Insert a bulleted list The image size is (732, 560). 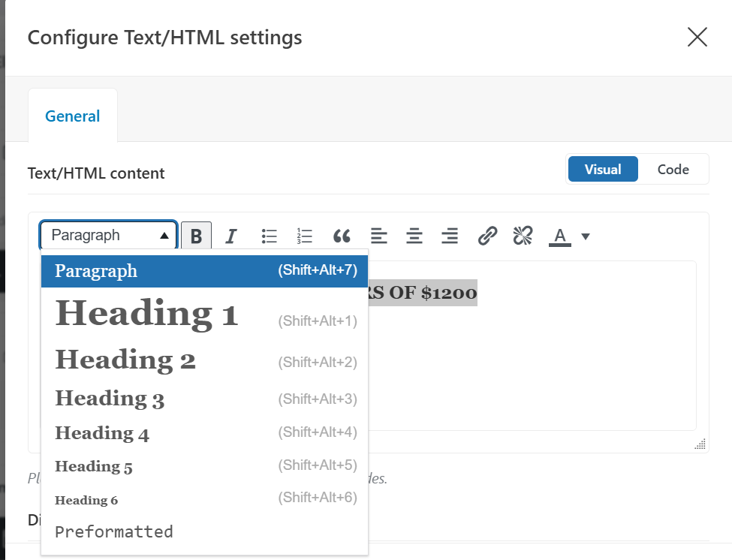point(269,236)
